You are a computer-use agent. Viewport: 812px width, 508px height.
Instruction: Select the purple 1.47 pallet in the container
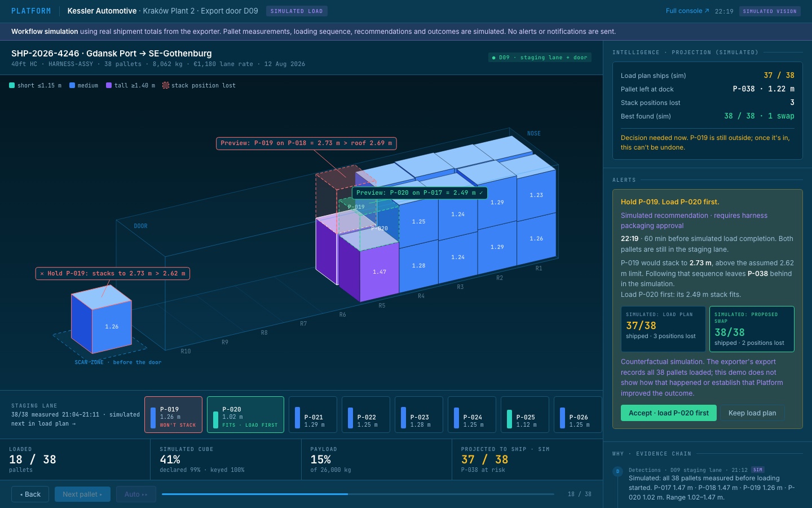379,271
